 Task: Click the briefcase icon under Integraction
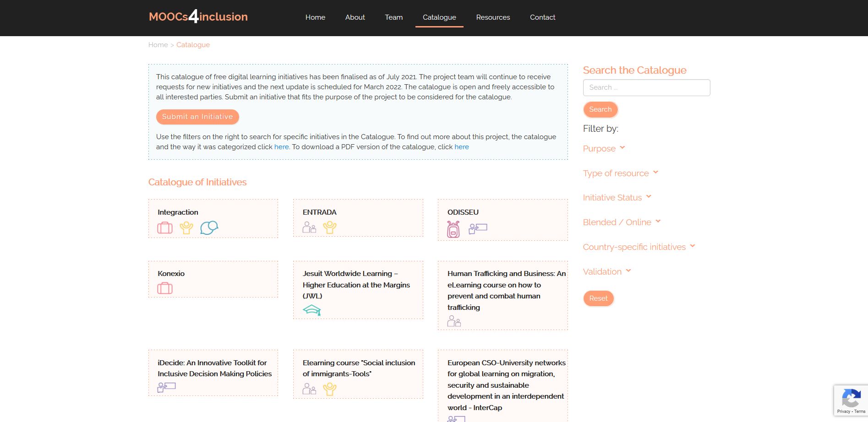[x=165, y=227]
